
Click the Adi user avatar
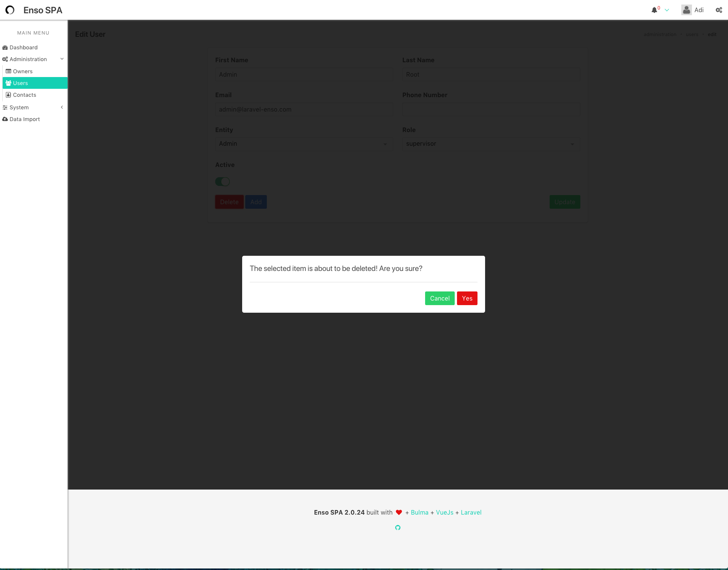point(686,10)
